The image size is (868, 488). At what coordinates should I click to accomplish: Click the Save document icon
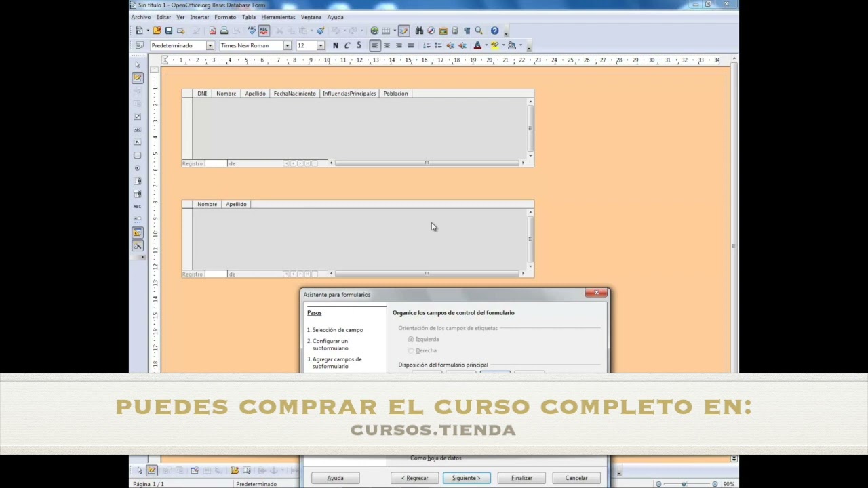[x=169, y=30]
